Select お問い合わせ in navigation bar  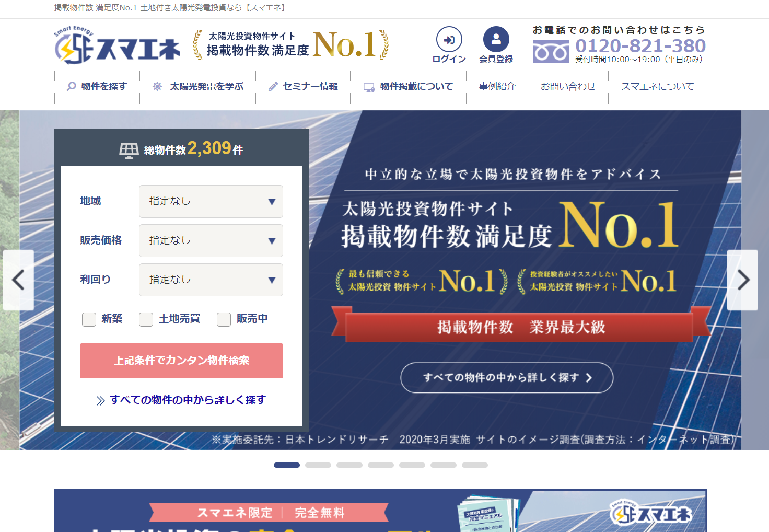click(568, 87)
